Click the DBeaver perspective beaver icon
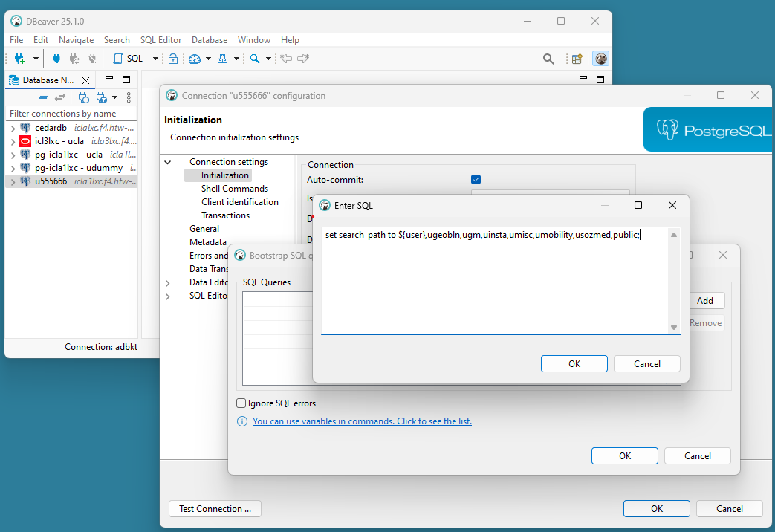Screen dimensions: 775x532 pyautogui.click(x=600, y=59)
